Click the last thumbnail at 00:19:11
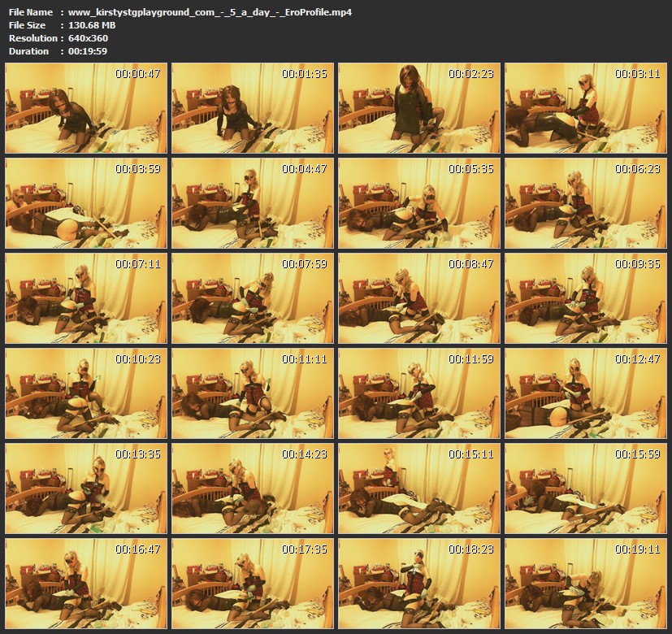This screenshot has height=634, width=672. pyautogui.click(x=586, y=583)
